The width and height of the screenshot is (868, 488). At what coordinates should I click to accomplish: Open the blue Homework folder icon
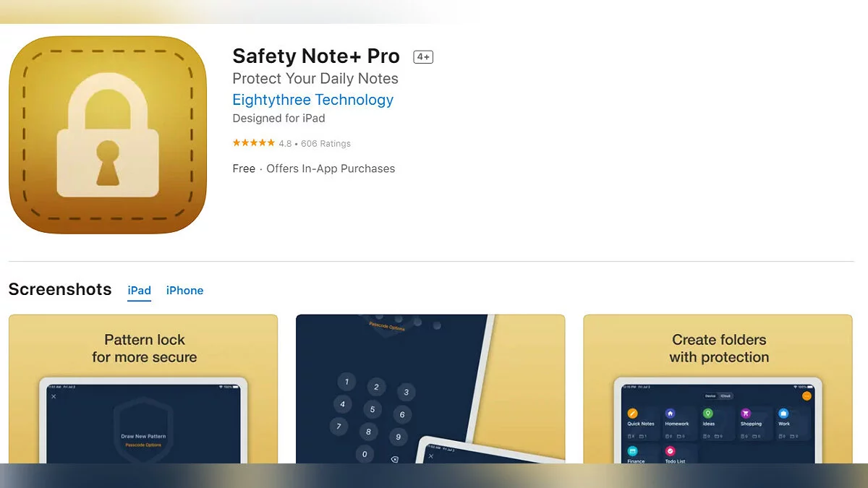tap(670, 414)
